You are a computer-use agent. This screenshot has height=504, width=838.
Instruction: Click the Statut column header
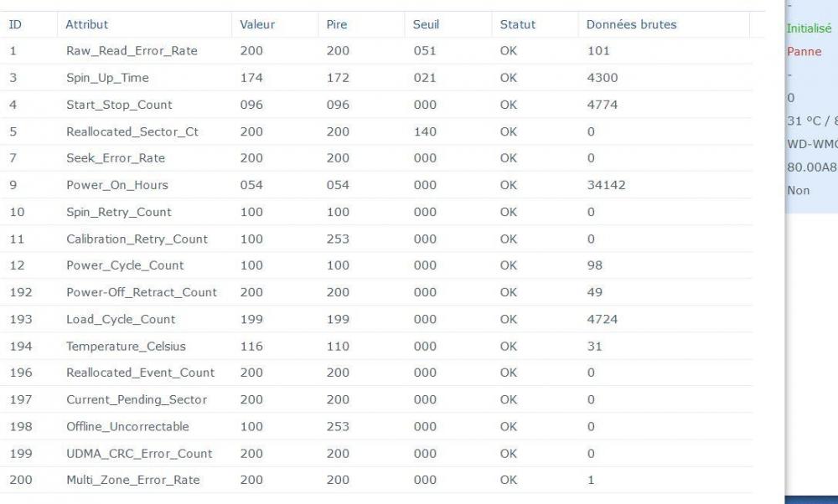coord(517,24)
